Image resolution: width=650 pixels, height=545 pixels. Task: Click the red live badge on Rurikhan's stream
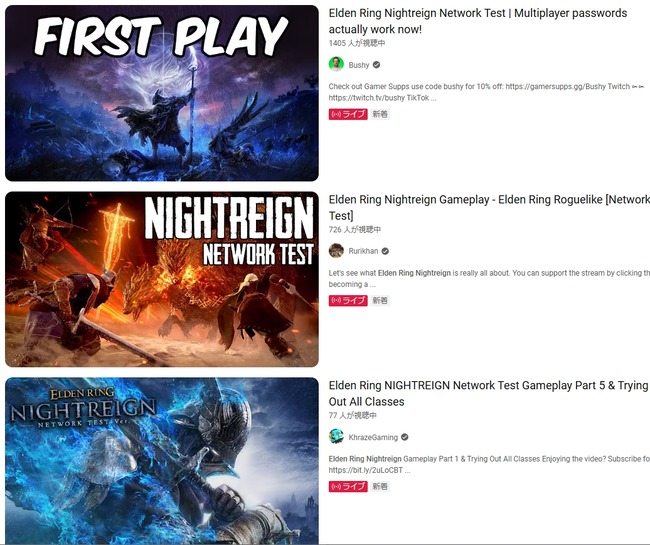pos(348,300)
